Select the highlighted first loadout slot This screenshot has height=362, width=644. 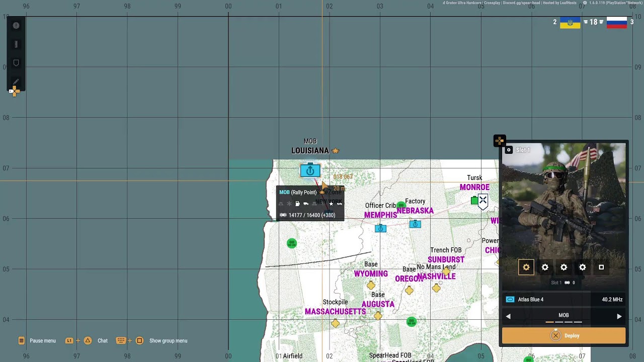point(526,267)
